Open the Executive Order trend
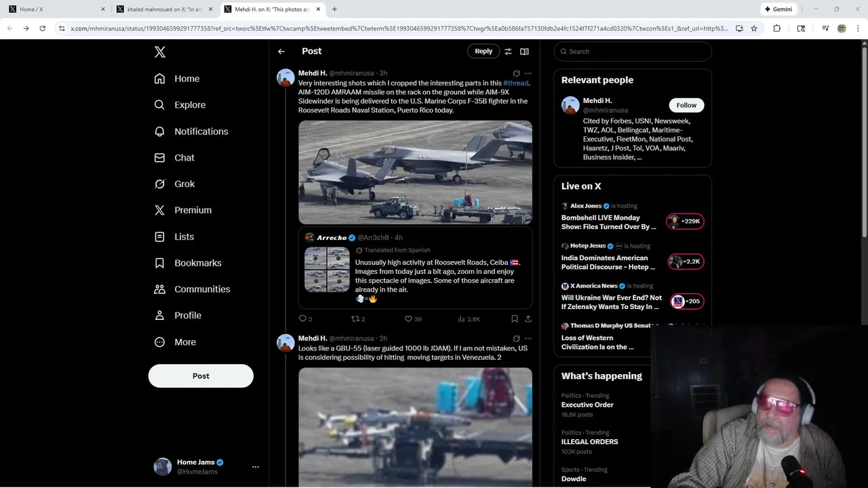The image size is (868, 488). [587, 405]
